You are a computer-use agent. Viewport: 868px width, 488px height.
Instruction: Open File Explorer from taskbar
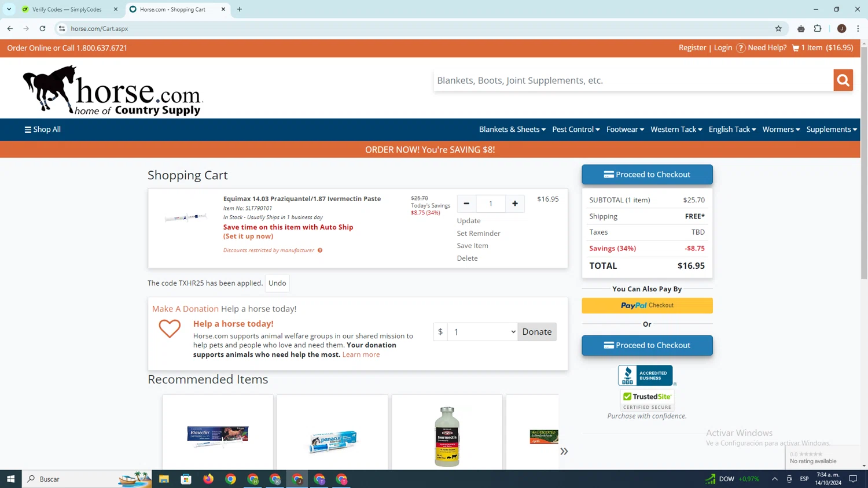[164, 479]
